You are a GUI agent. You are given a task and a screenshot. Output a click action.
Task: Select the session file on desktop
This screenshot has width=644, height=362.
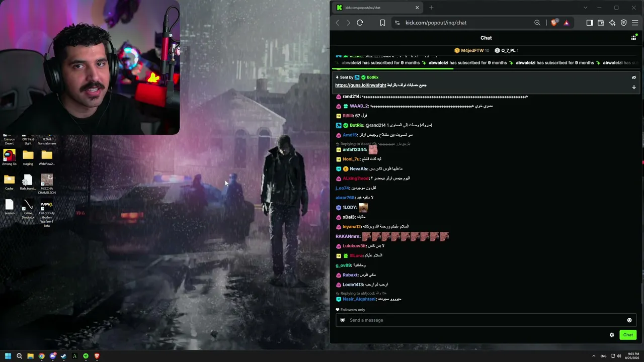(x=9, y=207)
